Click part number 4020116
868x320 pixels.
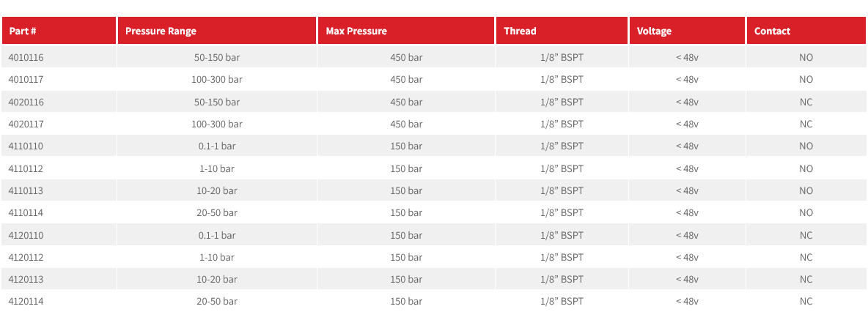pyautogui.click(x=26, y=102)
